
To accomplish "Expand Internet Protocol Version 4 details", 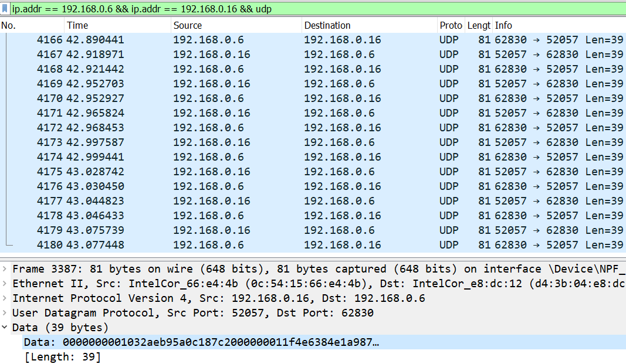I will [x=5, y=298].
